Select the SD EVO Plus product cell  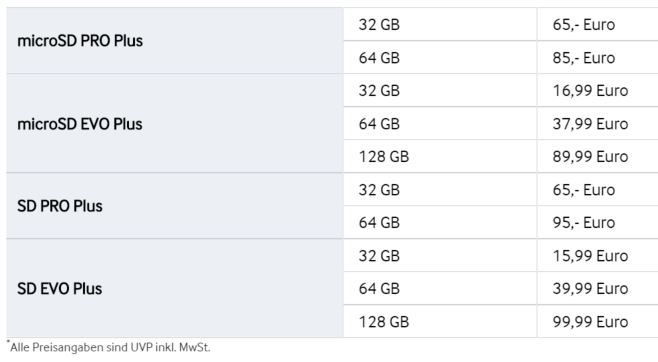[x=175, y=288]
